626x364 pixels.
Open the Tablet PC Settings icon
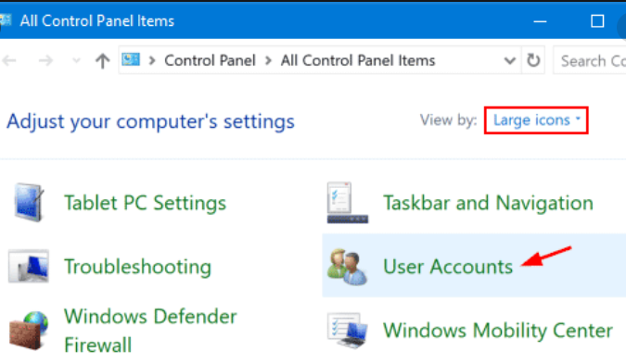(x=28, y=203)
